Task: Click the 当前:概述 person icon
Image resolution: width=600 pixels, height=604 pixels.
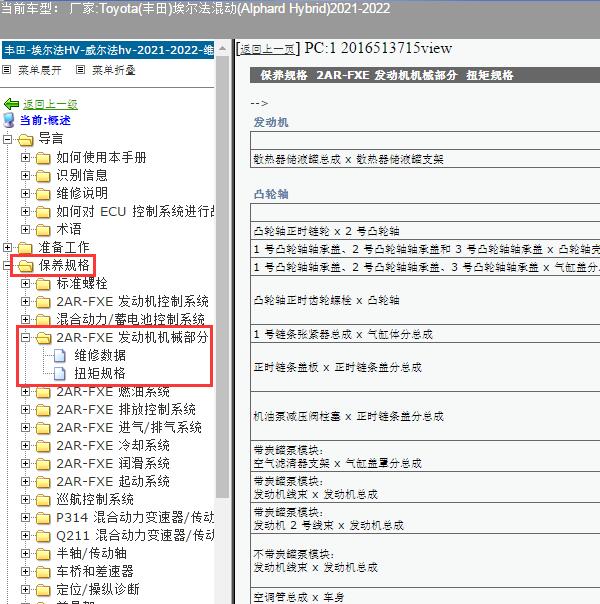Action: 9,120
